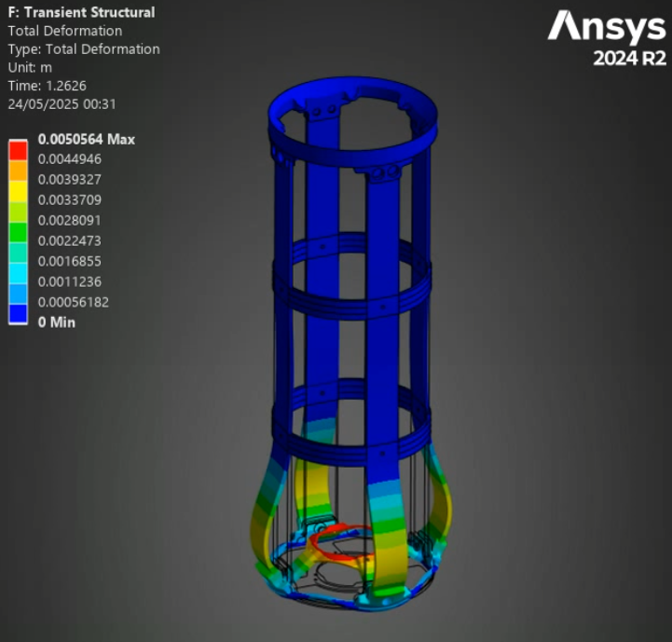Image resolution: width=672 pixels, height=642 pixels.
Task: Click the yellow legend color band
Action: click(18, 190)
